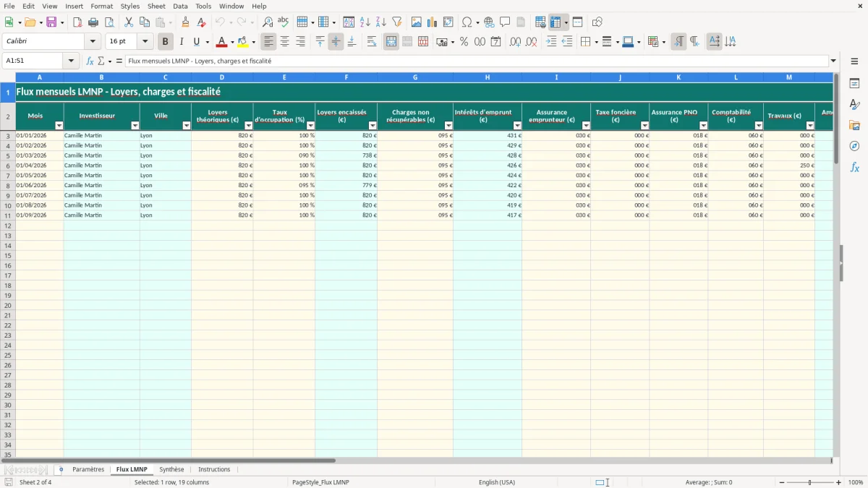Open filter dropdown for Travaux column
This screenshot has width=868, height=488.
pos(810,126)
